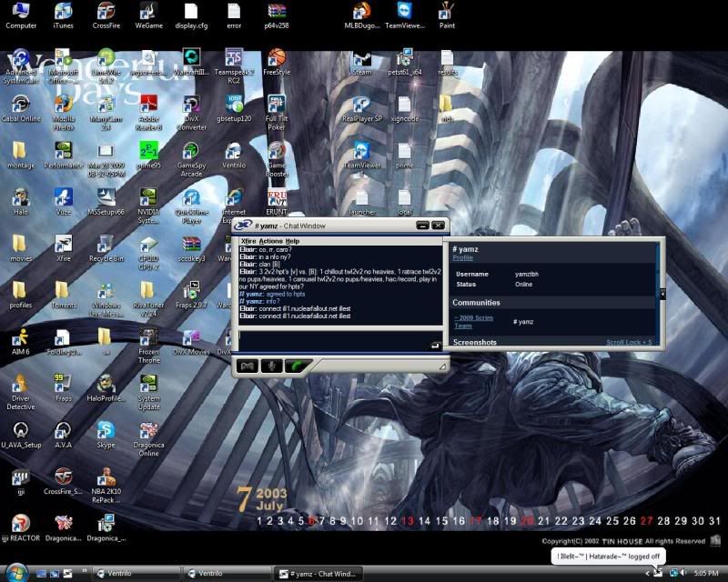This screenshot has width=728, height=582.
Task: Open the Actions menu in chat window
Action: [x=270, y=241]
